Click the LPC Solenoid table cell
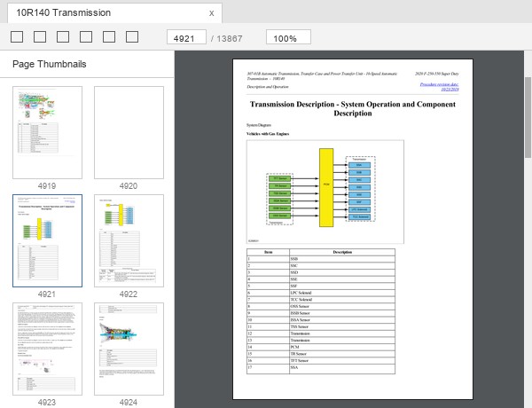Screen dimensions: 532x408 342,293
